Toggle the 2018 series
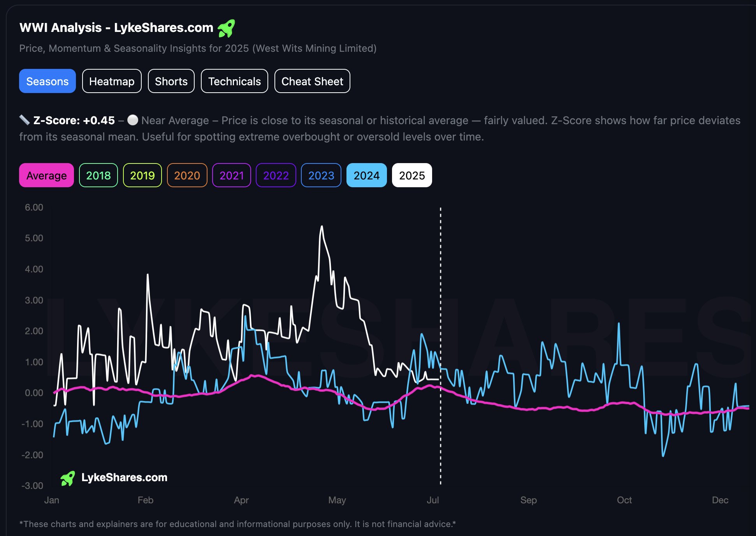756x536 pixels. click(x=98, y=175)
